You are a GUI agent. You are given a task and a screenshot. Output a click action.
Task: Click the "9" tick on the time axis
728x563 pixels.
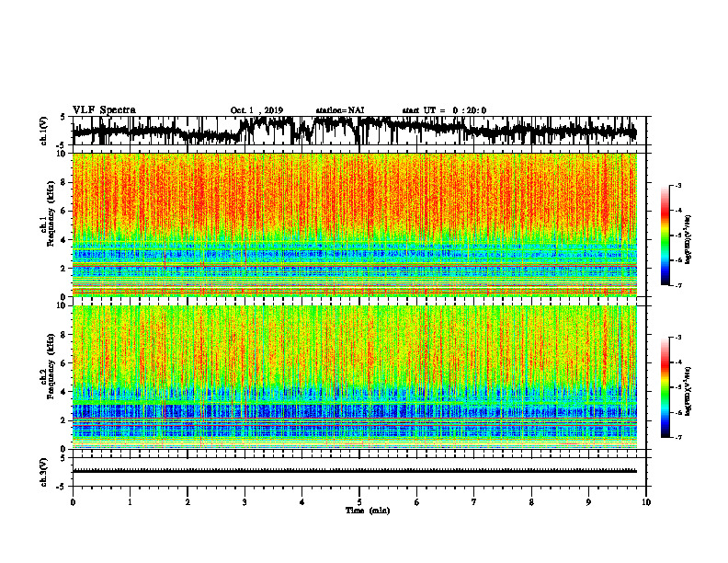588,502
